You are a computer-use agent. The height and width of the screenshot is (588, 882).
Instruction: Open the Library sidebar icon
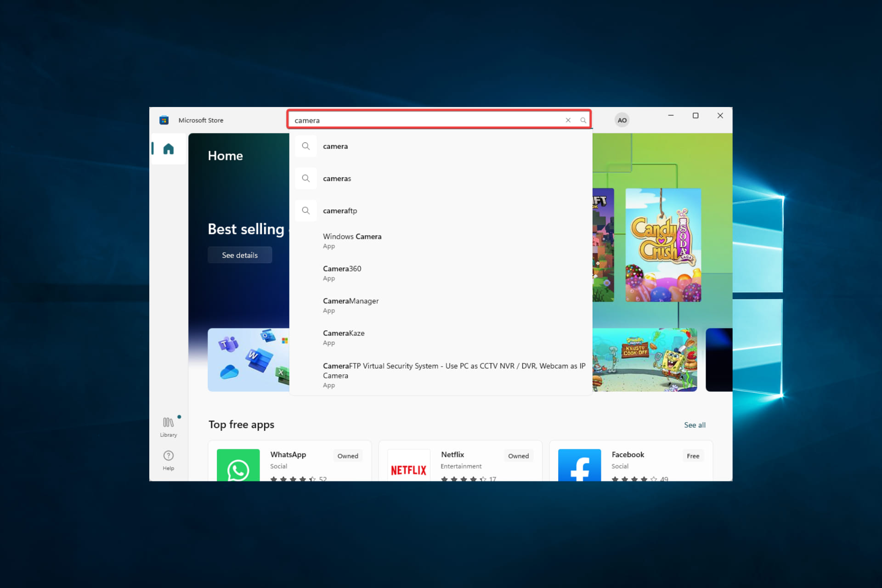169,427
